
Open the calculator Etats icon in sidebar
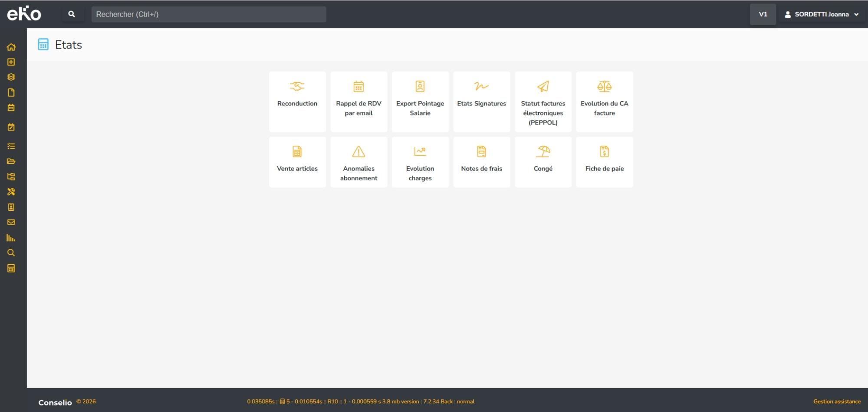pyautogui.click(x=11, y=268)
